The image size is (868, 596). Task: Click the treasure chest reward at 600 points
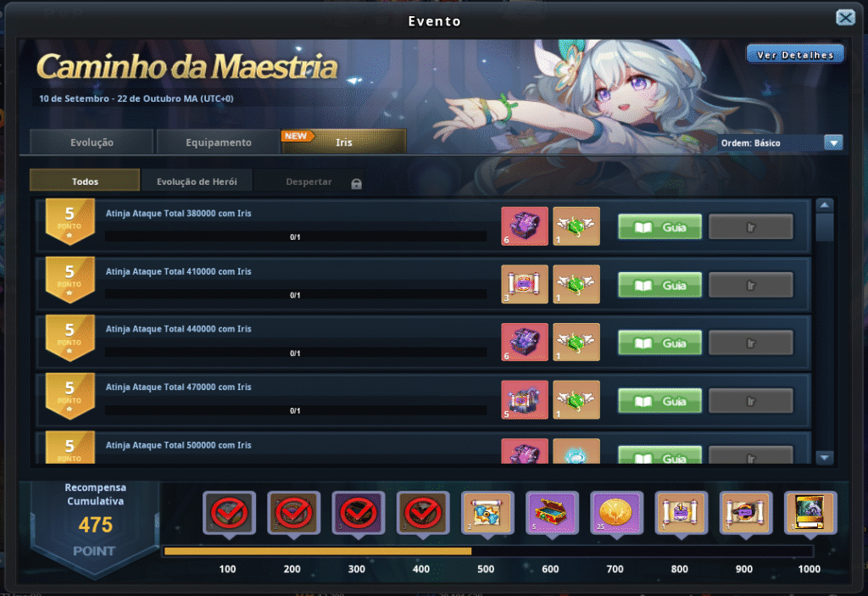tap(552, 512)
